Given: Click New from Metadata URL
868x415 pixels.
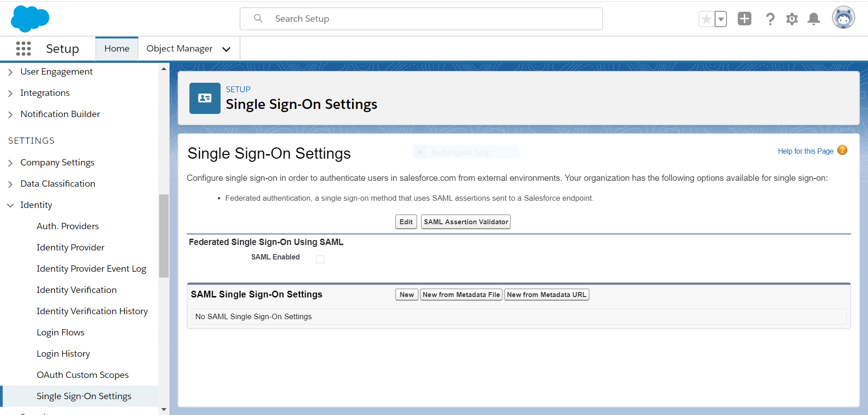Looking at the screenshot, I should pos(547,294).
